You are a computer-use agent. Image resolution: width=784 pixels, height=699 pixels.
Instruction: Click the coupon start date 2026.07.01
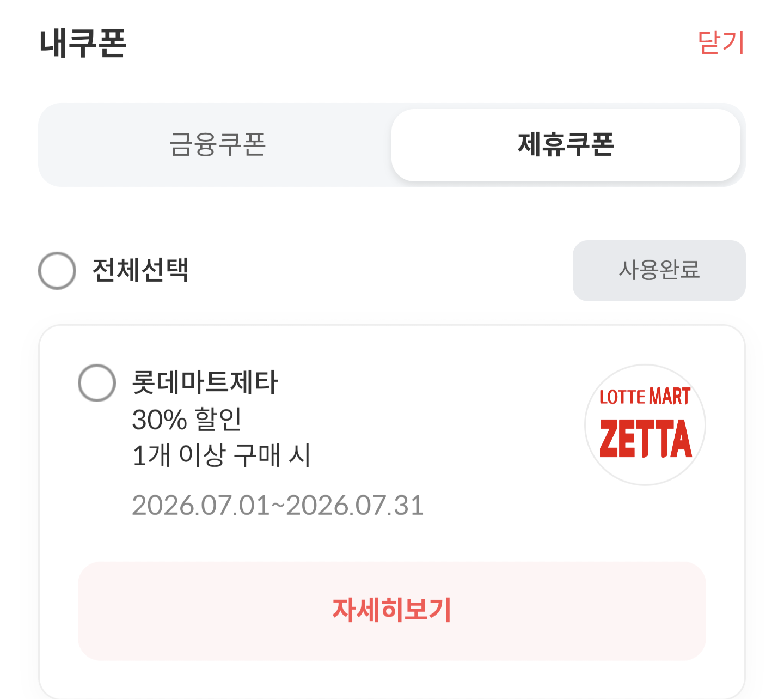[201, 506]
